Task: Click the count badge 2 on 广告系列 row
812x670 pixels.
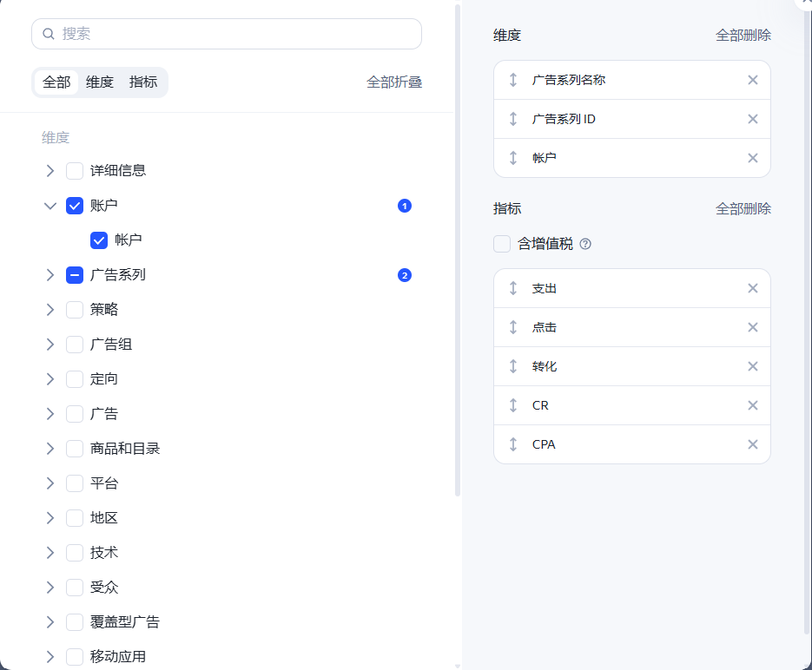Action: 405,275
